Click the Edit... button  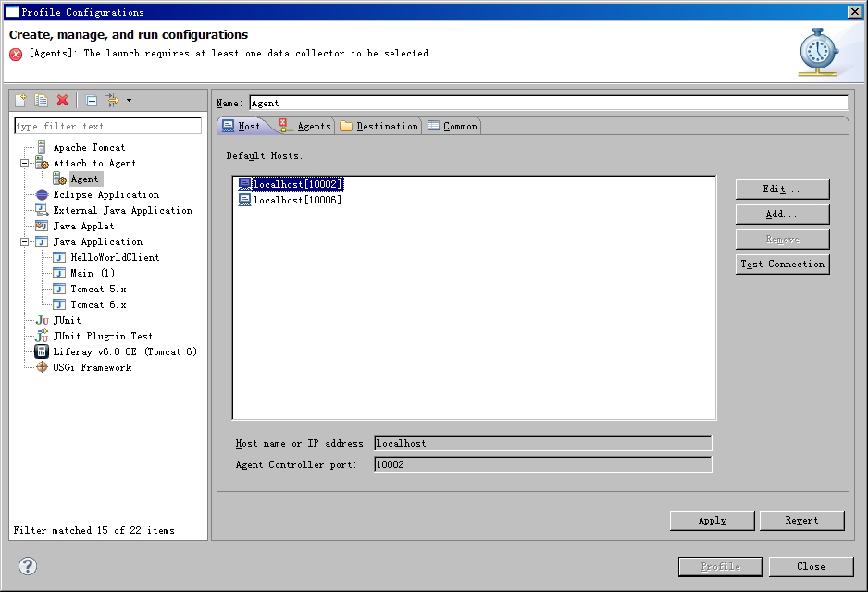[782, 190]
